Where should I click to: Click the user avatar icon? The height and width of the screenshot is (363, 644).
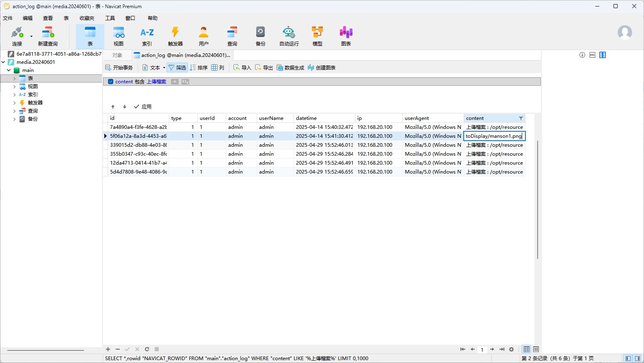pos(625,33)
